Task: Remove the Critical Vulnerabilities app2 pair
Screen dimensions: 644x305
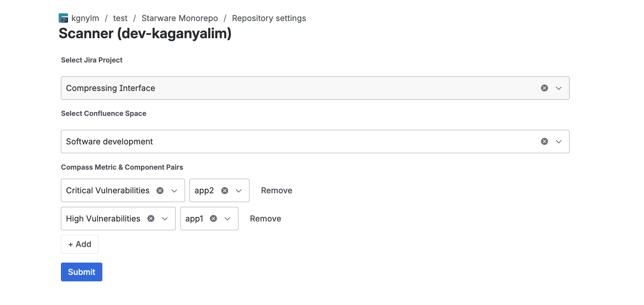Action: click(277, 190)
